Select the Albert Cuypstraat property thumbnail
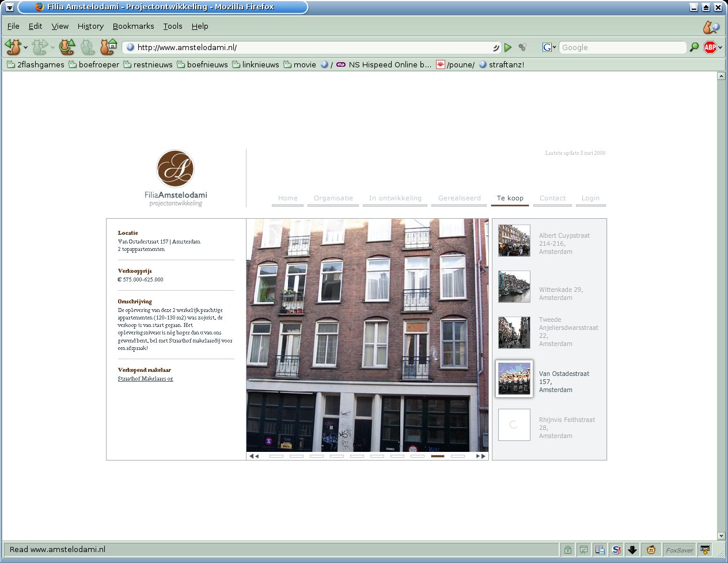 click(514, 240)
